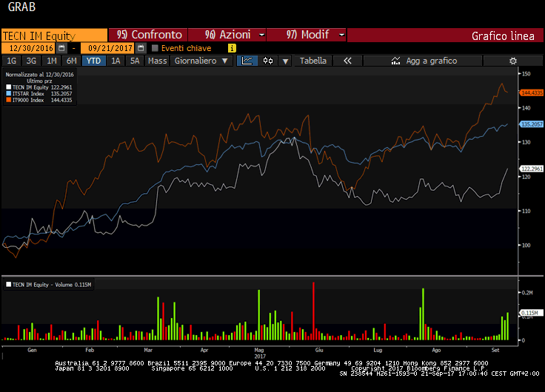Select the line chart type icon

click(x=247, y=61)
